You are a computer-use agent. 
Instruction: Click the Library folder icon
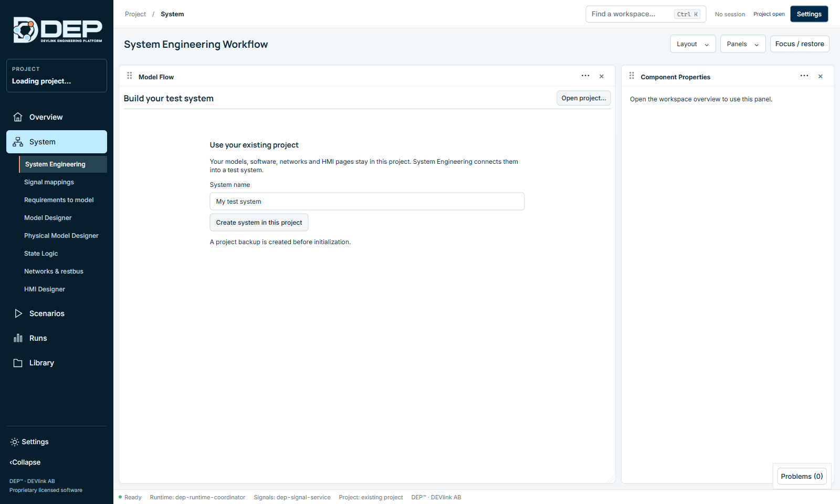[18, 363]
